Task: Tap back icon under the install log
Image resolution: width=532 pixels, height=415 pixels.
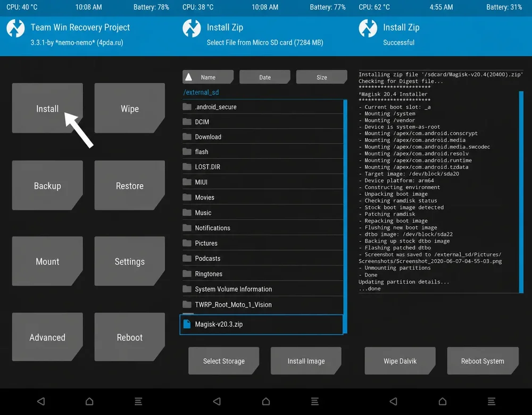Action: point(394,401)
